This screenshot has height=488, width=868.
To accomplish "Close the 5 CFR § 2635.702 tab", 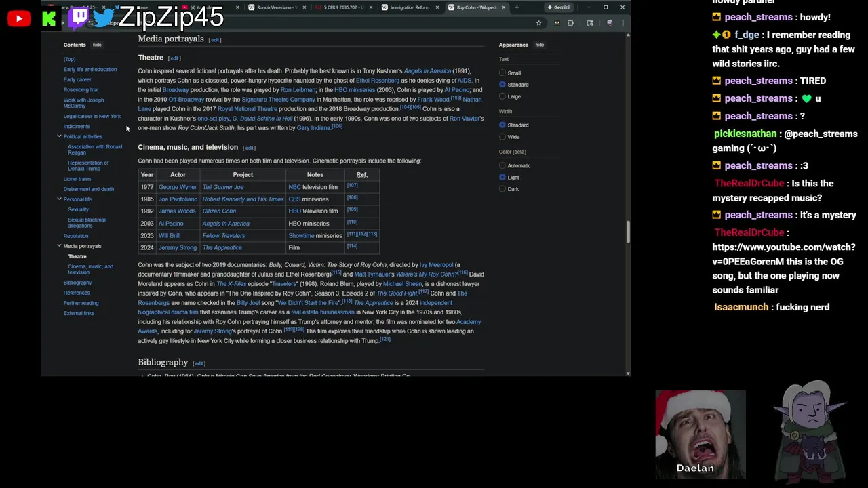I will (x=370, y=7).
